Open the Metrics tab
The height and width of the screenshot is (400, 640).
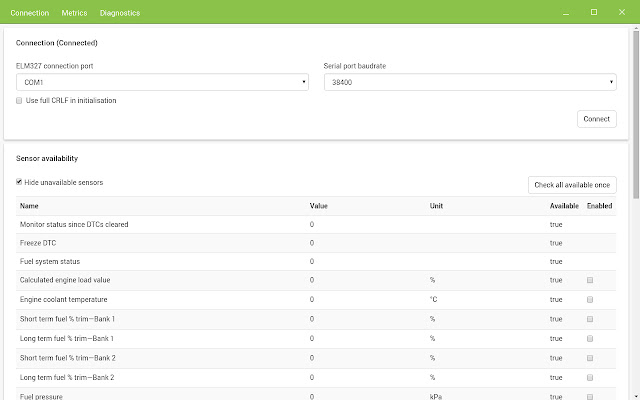(x=74, y=13)
